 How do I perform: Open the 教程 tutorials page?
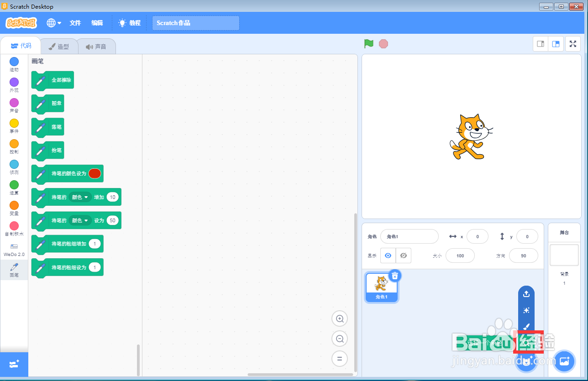click(x=129, y=23)
